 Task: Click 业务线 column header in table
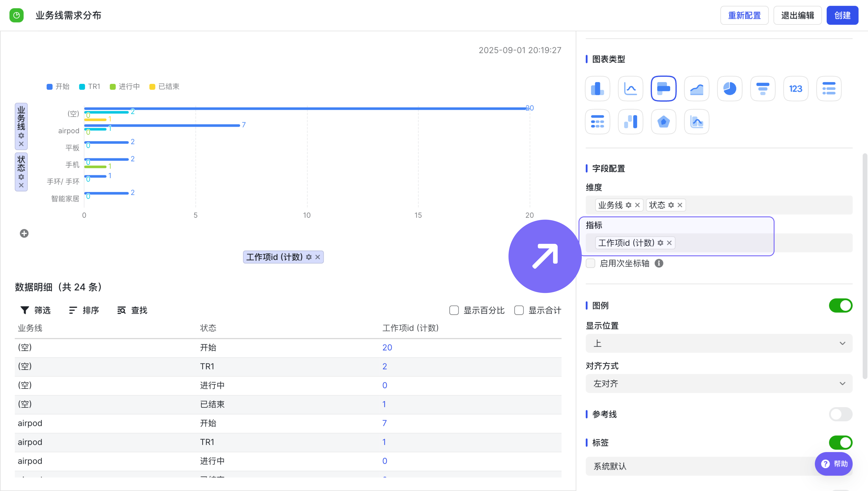[x=30, y=328]
